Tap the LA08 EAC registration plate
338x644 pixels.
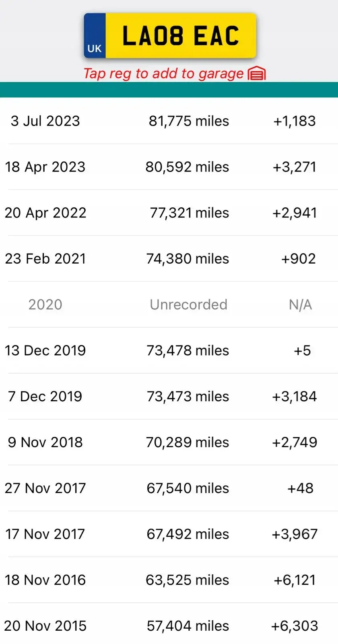pos(170,35)
